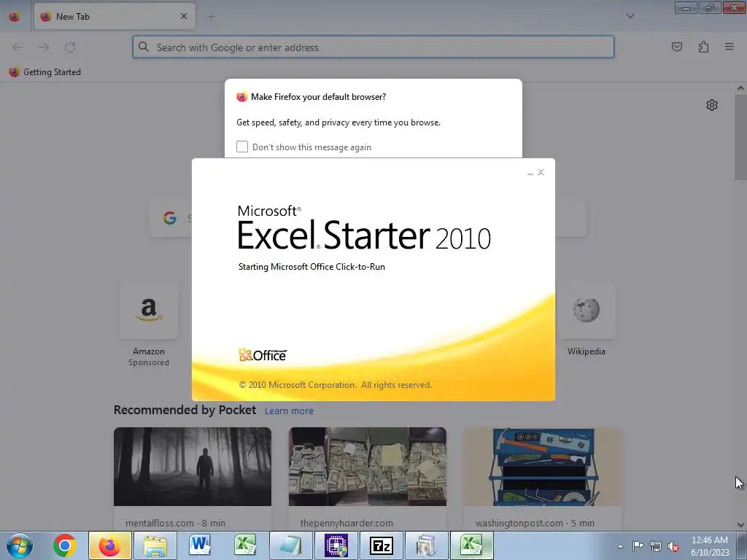Select the running Excel Starter taskbar button

point(472,545)
